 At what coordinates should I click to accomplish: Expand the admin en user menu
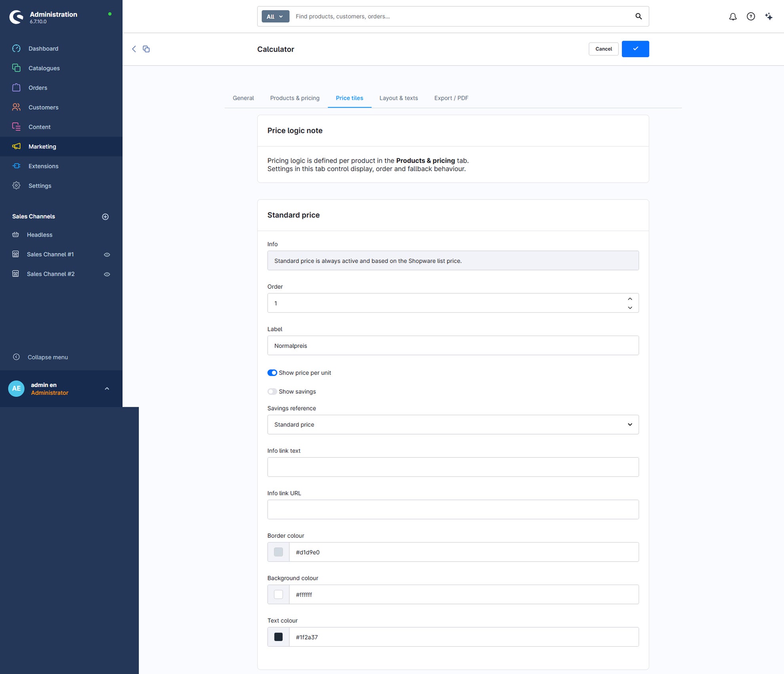(107, 389)
